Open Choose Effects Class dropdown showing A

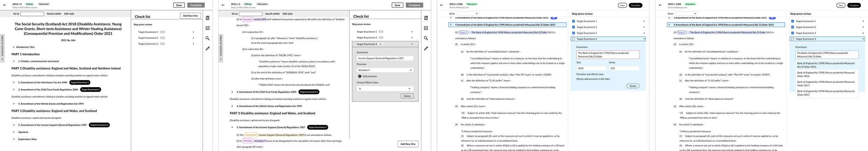(385, 89)
